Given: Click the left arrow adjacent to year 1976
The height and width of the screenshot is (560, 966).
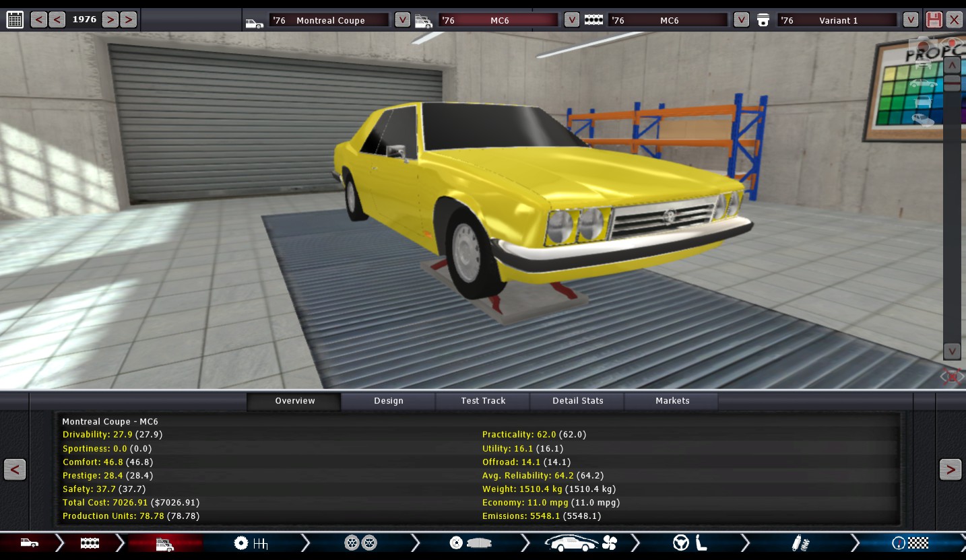Looking at the screenshot, I should point(57,20).
